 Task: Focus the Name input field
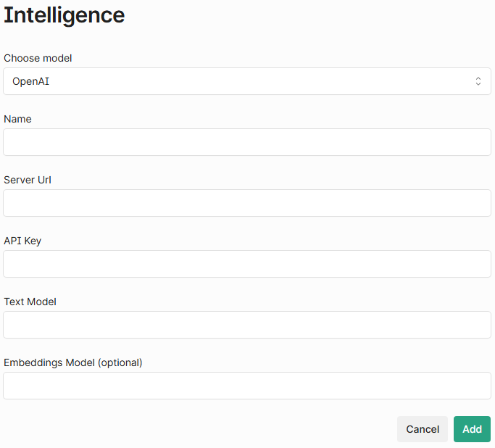[x=246, y=142]
